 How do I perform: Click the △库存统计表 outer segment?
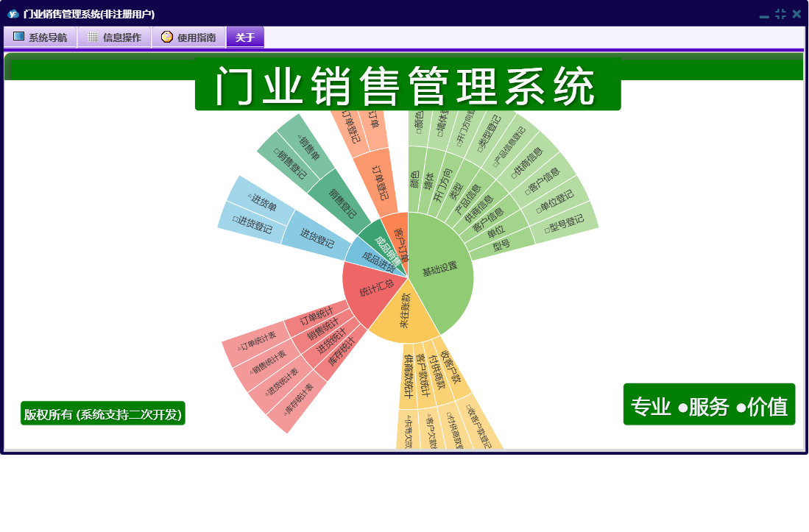click(299, 399)
